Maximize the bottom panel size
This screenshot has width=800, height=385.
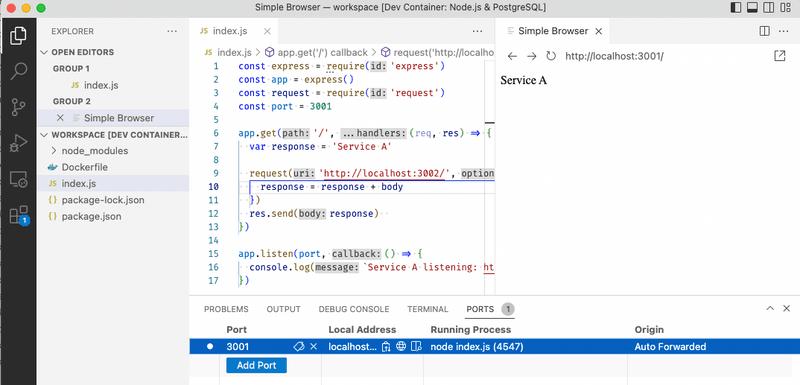coord(770,308)
